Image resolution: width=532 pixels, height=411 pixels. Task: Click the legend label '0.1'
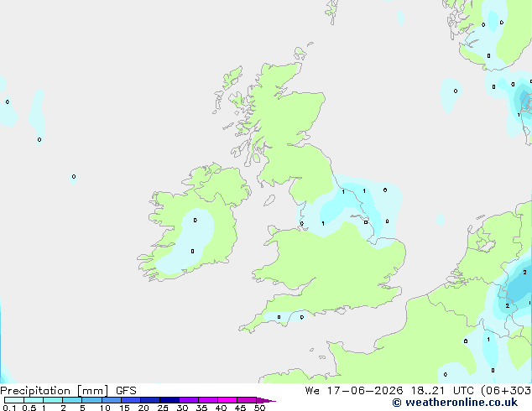pyautogui.click(x=9, y=408)
